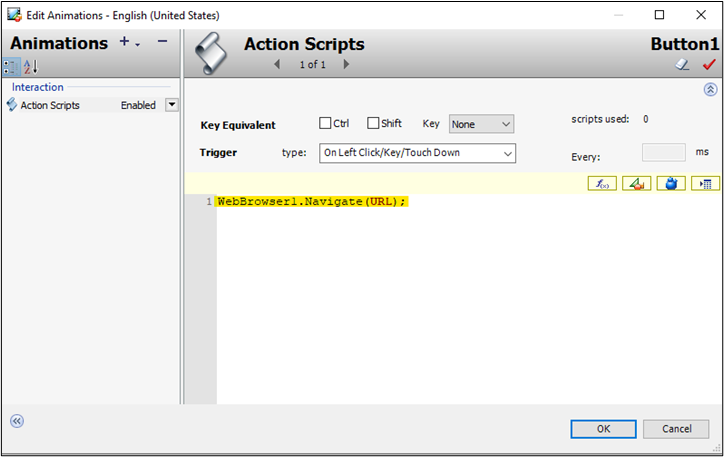Image resolution: width=724 pixels, height=457 pixels.
Task: Select Action Scripts in Interaction list
Action: [x=50, y=105]
